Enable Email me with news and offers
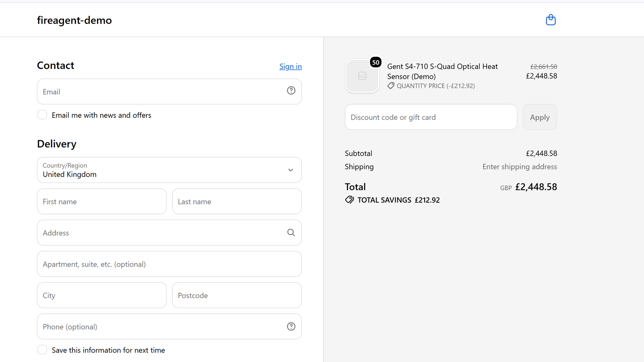The image size is (644, 362). pos(42,115)
